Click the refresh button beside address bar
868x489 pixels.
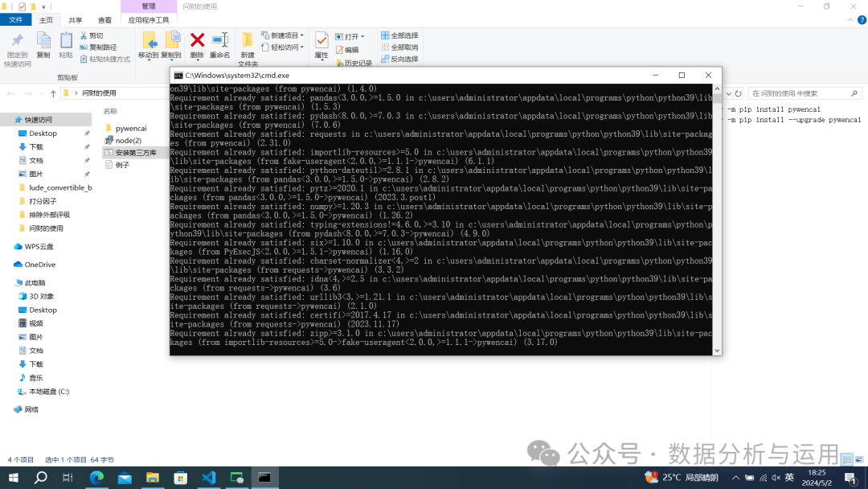click(739, 93)
